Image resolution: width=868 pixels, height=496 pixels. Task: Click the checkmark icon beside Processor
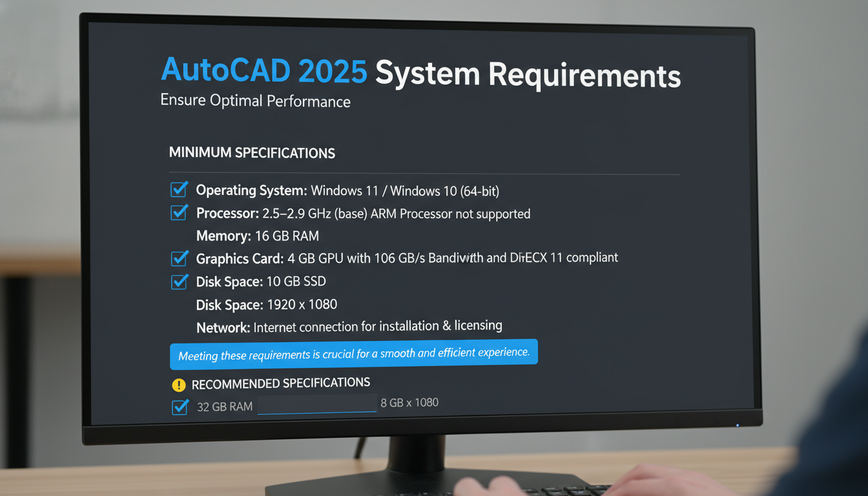179,212
